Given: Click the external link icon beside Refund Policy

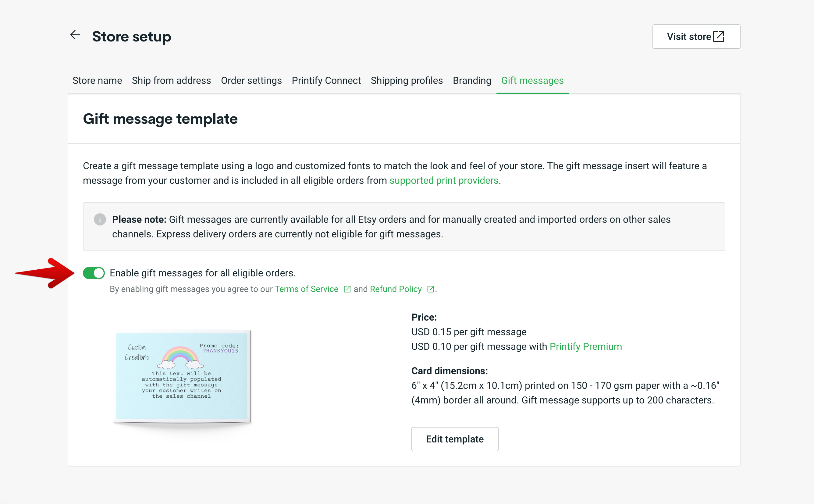Looking at the screenshot, I should [430, 289].
